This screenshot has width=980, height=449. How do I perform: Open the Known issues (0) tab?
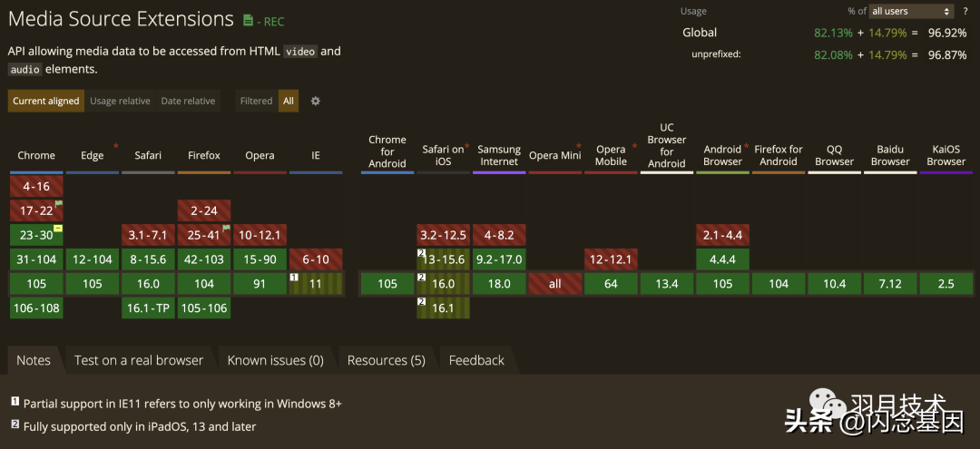pos(276,360)
